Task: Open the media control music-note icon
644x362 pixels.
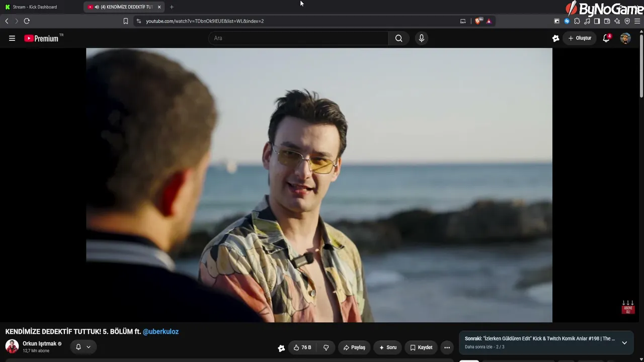Action: [587, 21]
